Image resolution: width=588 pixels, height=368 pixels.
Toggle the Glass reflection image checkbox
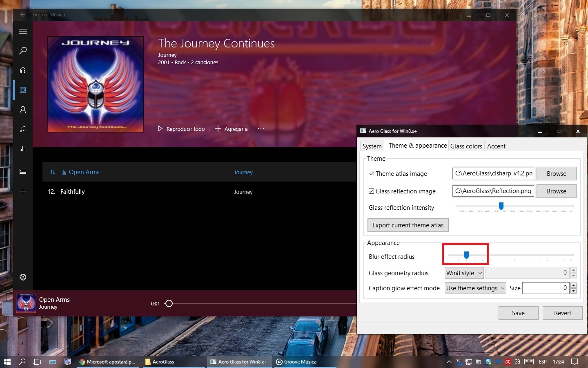pos(371,191)
